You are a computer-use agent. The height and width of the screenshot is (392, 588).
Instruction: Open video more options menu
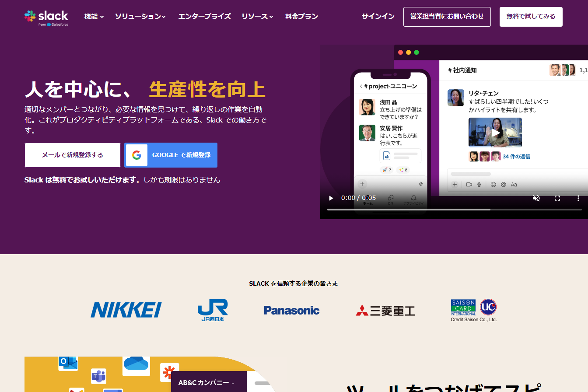[578, 198]
